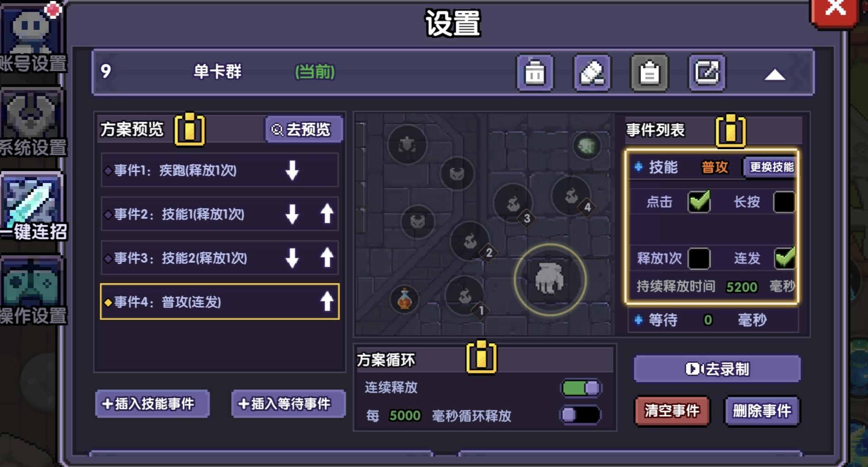Check the 长按 checkbox
Image resolution: width=868 pixels, height=467 pixels.
tap(784, 202)
